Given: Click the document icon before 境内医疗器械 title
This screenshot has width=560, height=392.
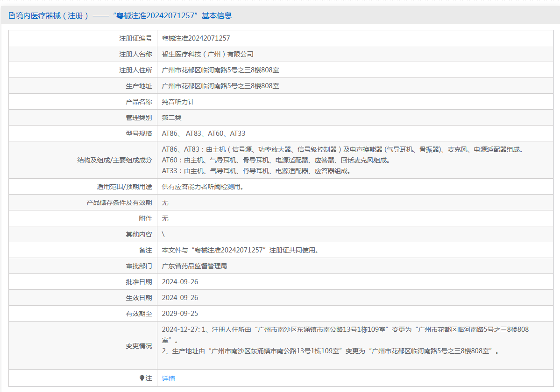Looking at the screenshot, I should click(x=12, y=16).
